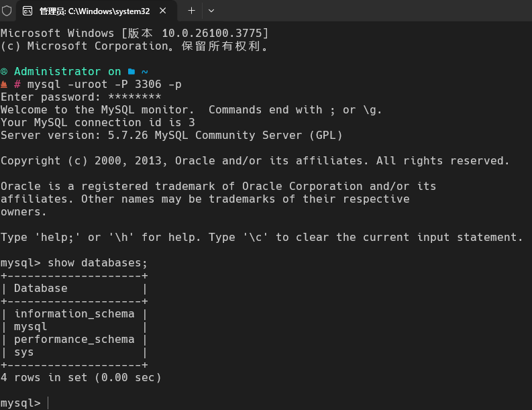Click the administrator shield icon in title bar
This screenshot has width=532, height=410.
click(7, 11)
